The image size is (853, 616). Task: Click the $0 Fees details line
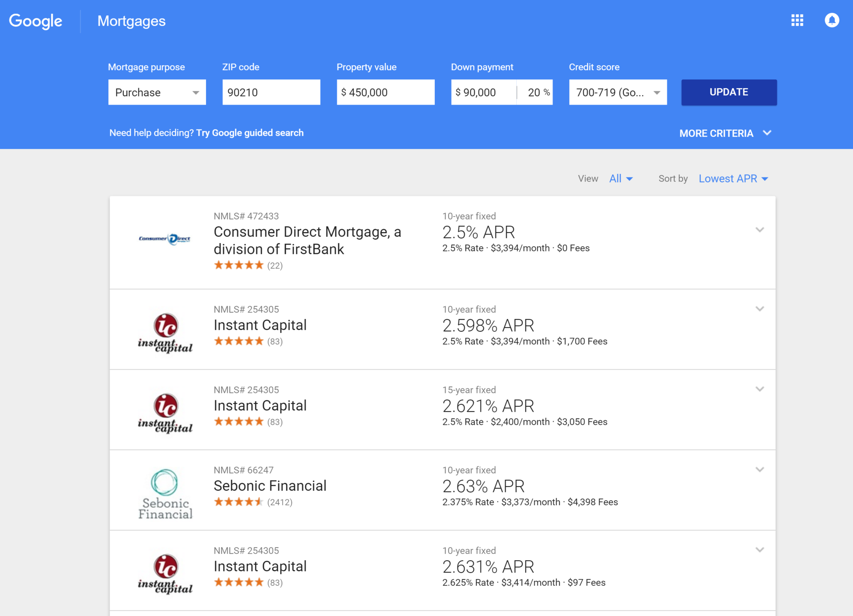516,248
